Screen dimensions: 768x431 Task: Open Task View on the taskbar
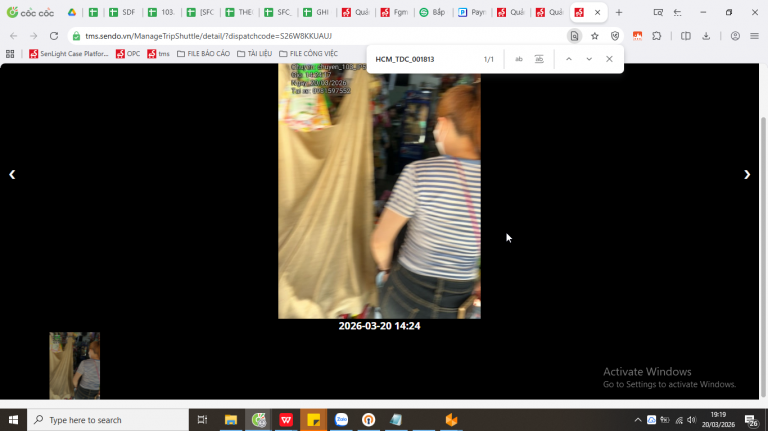[x=202, y=420]
